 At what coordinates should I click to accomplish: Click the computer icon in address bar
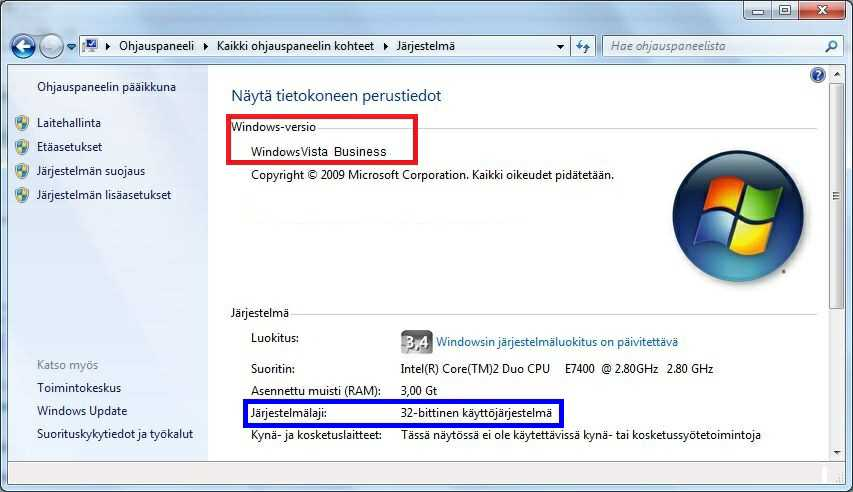click(x=91, y=46)
